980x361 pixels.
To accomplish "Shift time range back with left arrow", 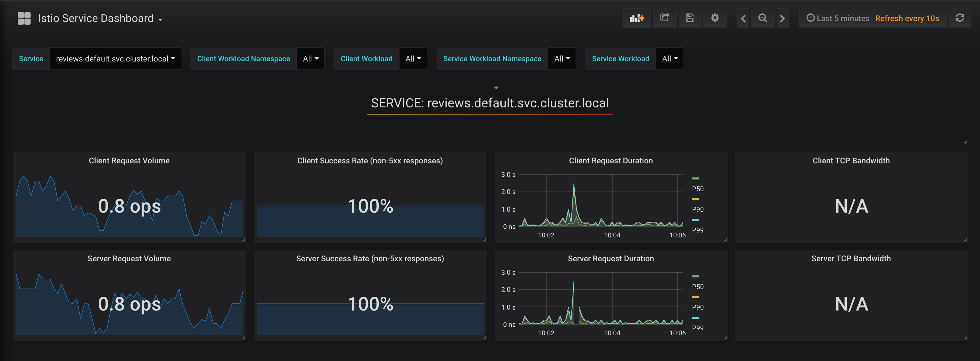I will pyautogui.click(x=742, y=18).
